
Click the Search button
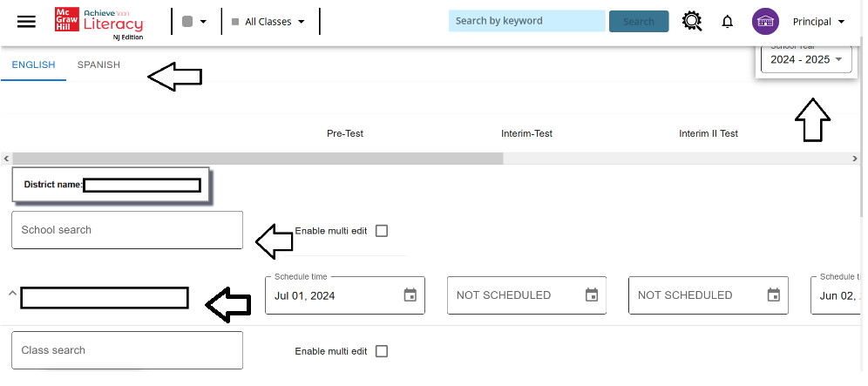tap(639, 22)
